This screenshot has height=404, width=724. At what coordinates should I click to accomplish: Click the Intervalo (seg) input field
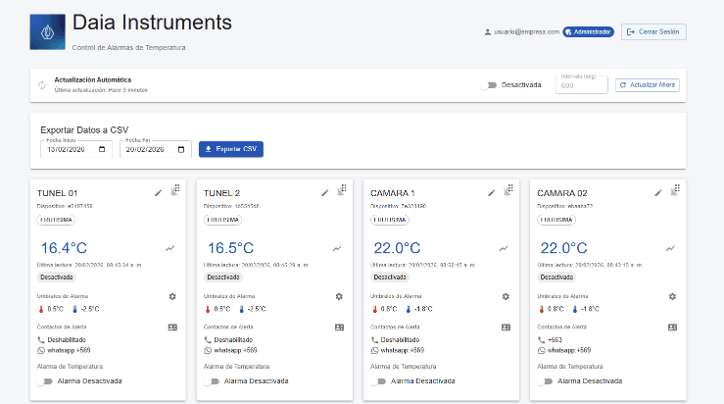click(581, 85)
